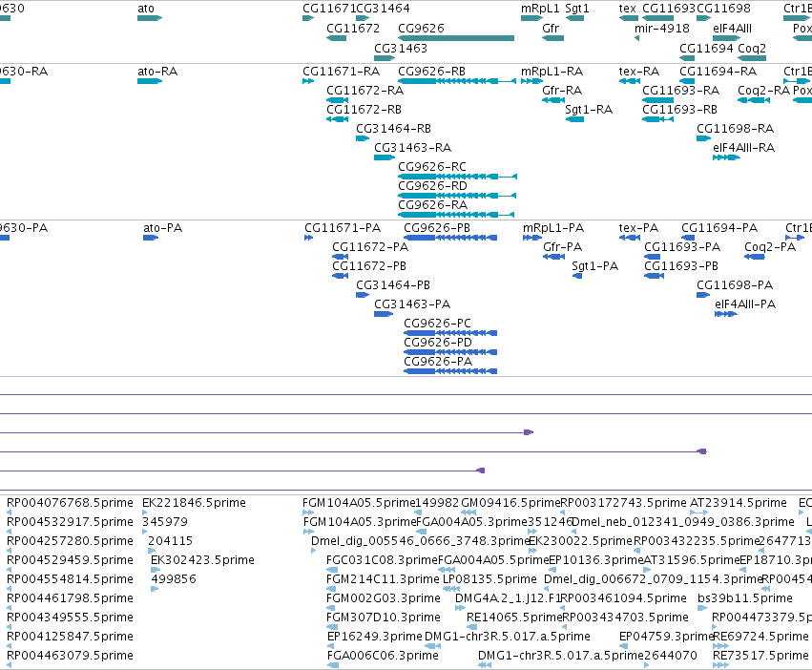The width and height of the screenshot is (812, 670).
Task: Click the EK221846.5prime EST entry
Action: click(x=195, y=503)
